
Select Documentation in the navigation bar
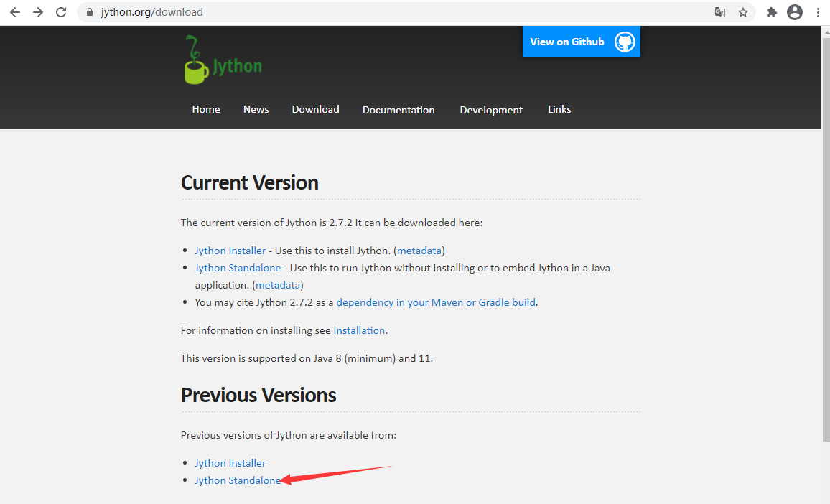pos(398,110)
